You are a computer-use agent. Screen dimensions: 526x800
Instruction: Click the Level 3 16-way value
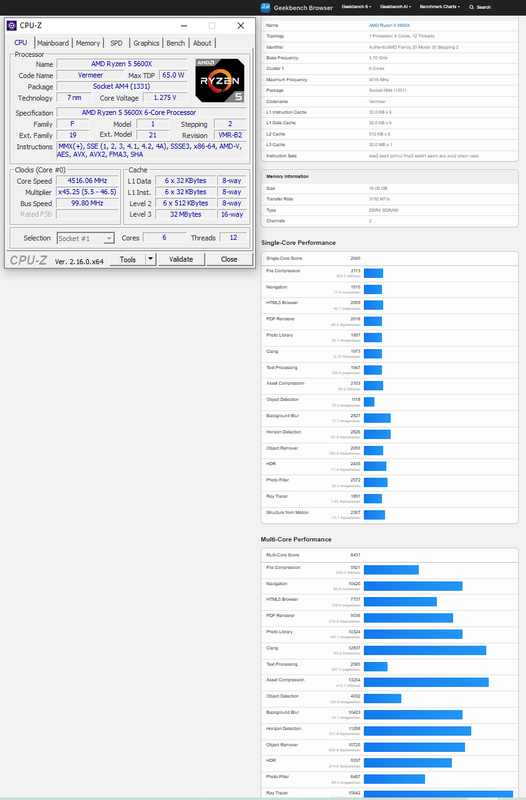coord(232,214)
